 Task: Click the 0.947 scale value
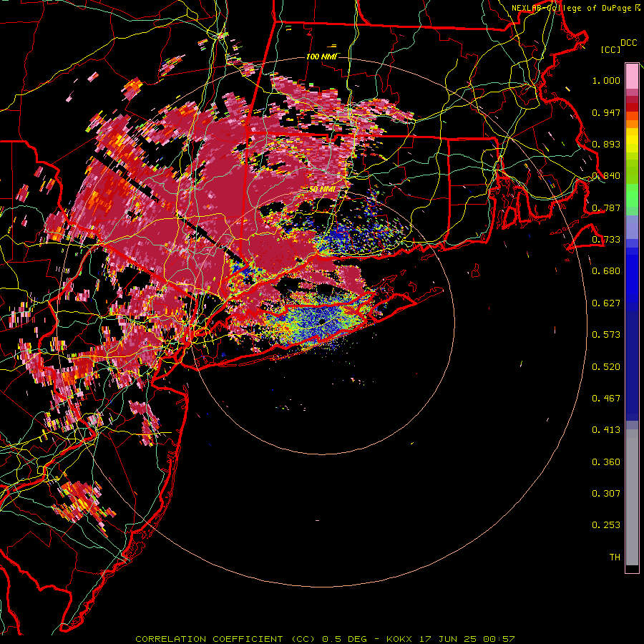pyautogui.click(x=606, y=112)
